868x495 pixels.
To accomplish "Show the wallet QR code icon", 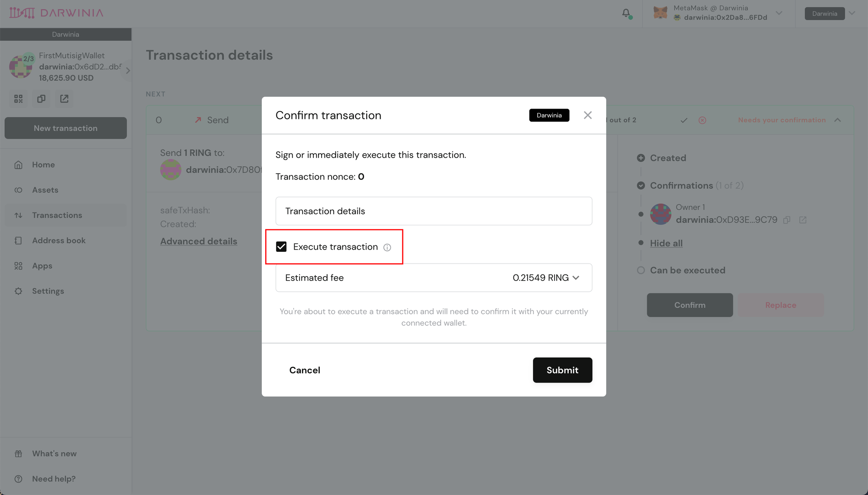I will coord(18,99).
